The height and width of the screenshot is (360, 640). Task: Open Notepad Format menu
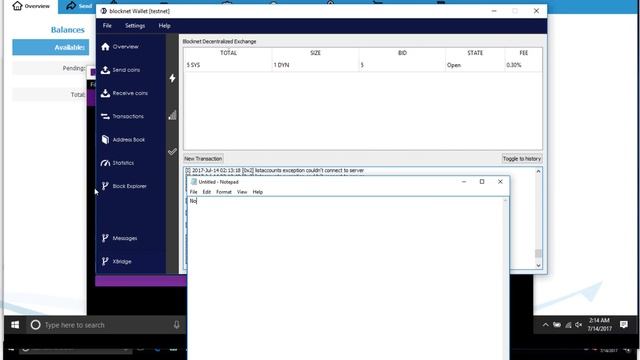point(224,192)
